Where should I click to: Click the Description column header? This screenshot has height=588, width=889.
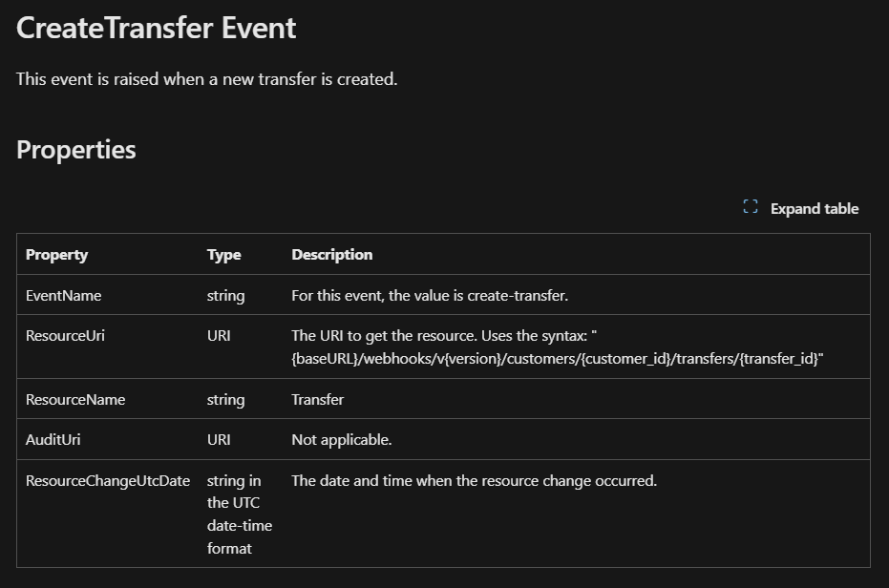[332, 255]
